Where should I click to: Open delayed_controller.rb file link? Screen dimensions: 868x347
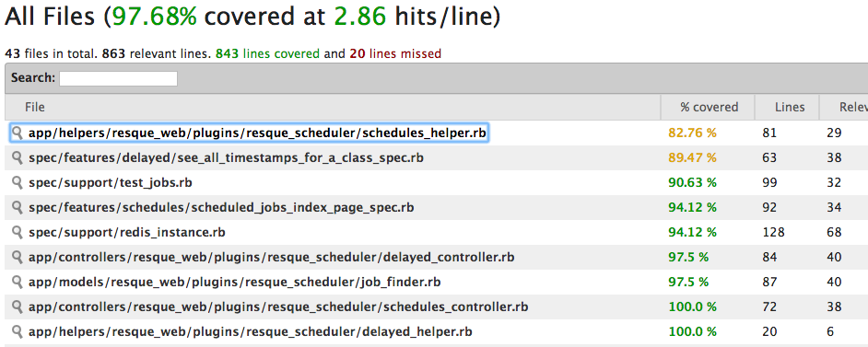271,258
